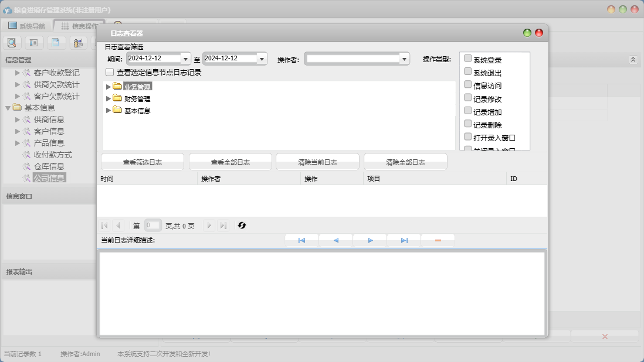Expand the 财务管理 tree node arrow
Image resolution: width=644 pixels, height=362 pixels.
point(109,98)
